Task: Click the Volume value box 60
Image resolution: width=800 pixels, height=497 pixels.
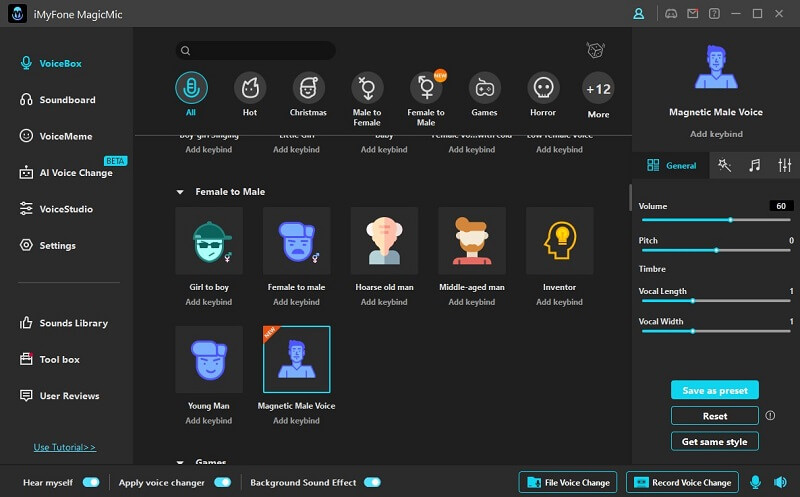Action: pyautogui.click(x=781, y=206)
